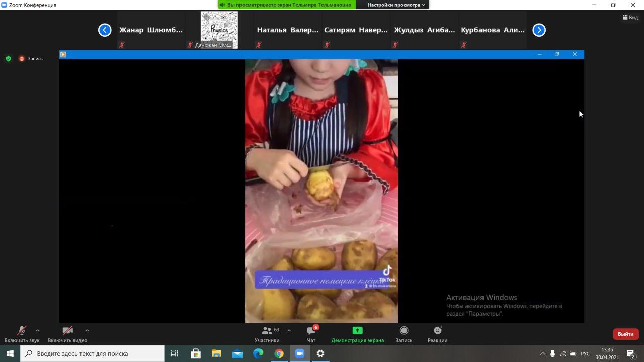
Task: Expand audio options arrow next to microphone
Action: coord(37,330)
